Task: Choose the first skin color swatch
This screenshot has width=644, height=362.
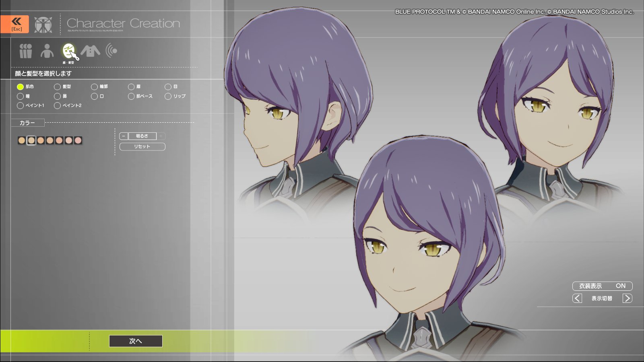Action: click(22, 140)
